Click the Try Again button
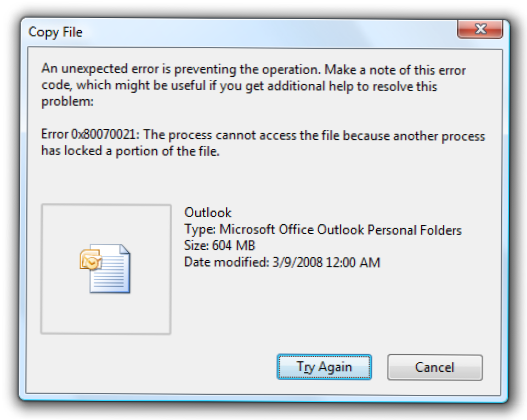527x420 pixels. coord(324,367)
